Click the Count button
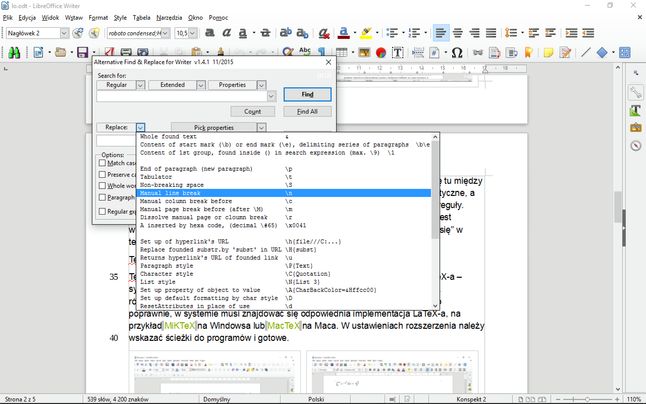Image resolution: width=646 pixels, height=404 pixels. (x=253, y=111)
